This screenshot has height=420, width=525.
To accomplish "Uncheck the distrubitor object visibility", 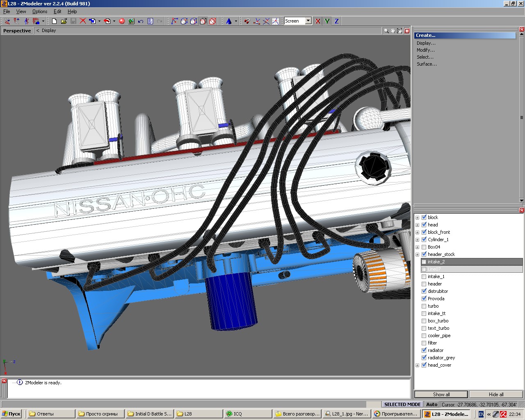I will [x=424, y=291].
